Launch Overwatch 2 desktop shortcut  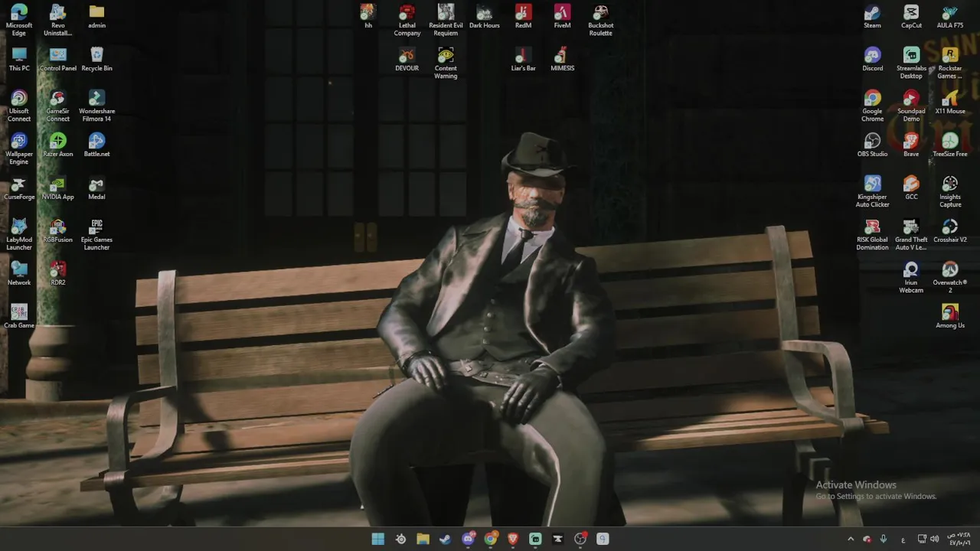coord(950,277)
